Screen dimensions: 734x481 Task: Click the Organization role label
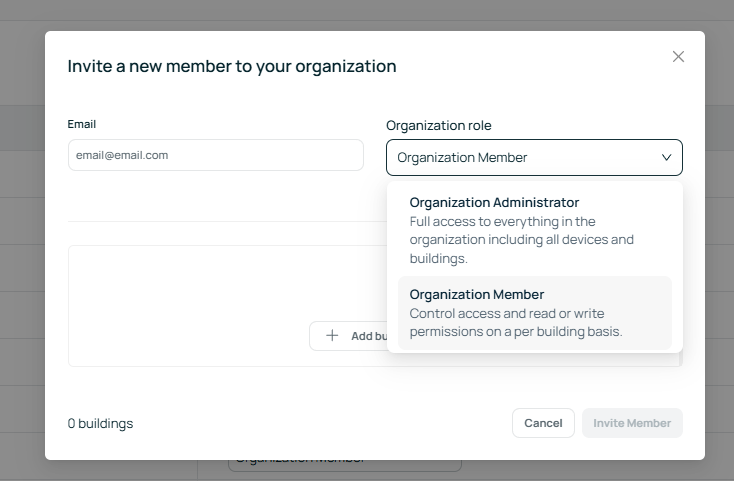(439, 125)
